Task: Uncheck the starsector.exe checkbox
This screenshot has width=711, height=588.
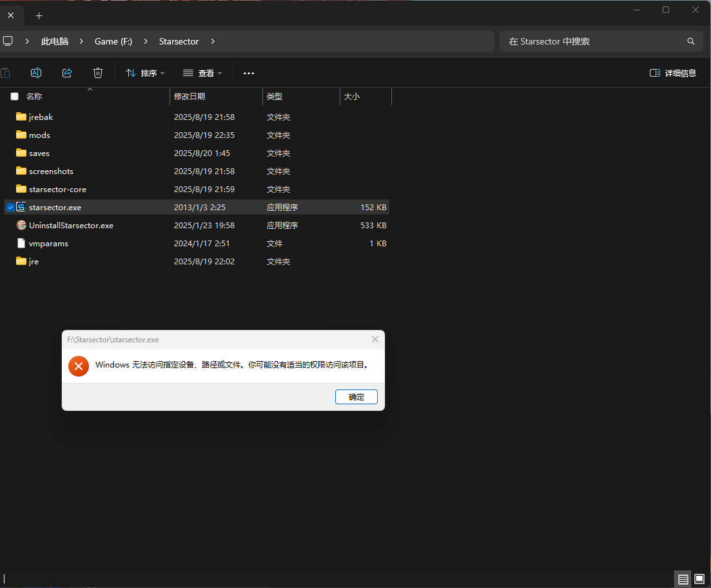Action: [10, 208]
